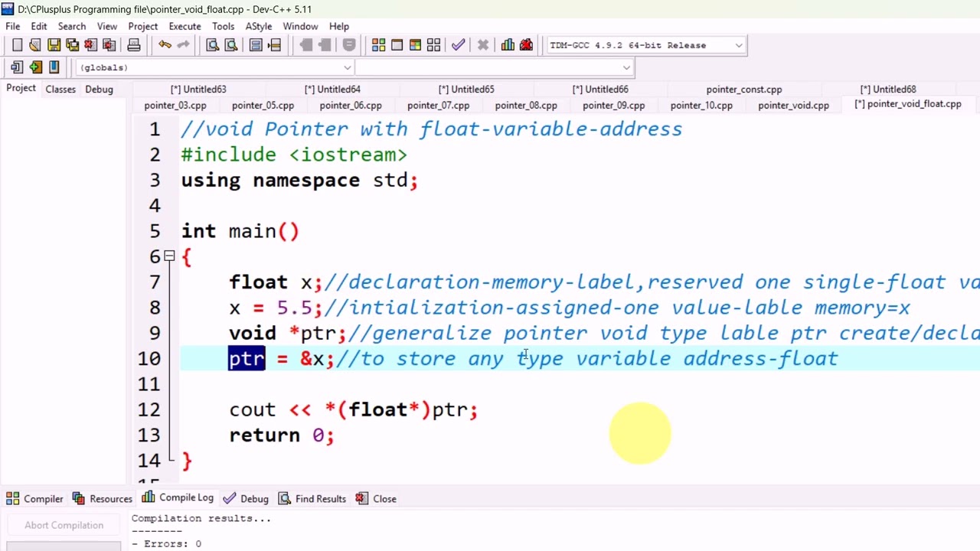Click the green arrow Toggle Bookmark icon
The height and width of the screenshot is (551, 980).
35,67
